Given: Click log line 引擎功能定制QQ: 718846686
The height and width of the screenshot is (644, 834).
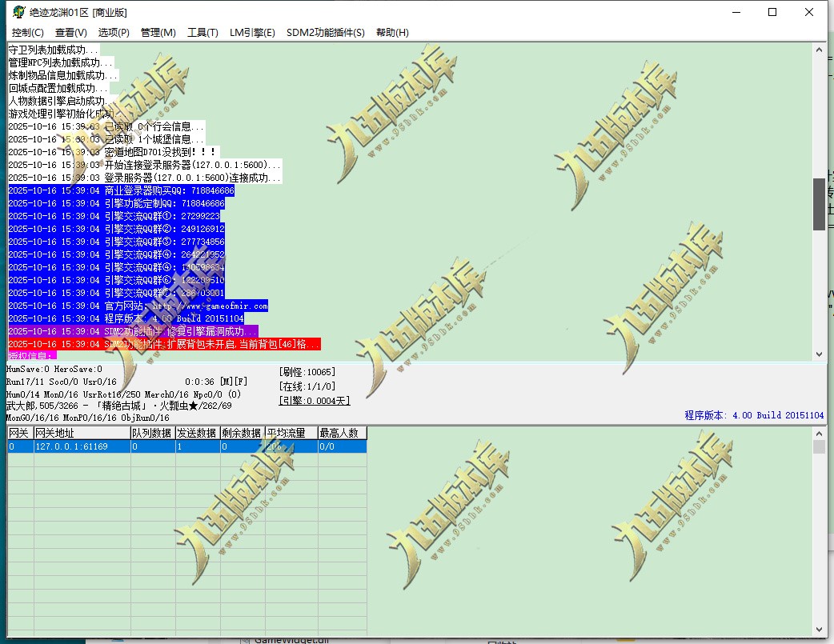Looking at the screenshot, I should click(117, 203).
